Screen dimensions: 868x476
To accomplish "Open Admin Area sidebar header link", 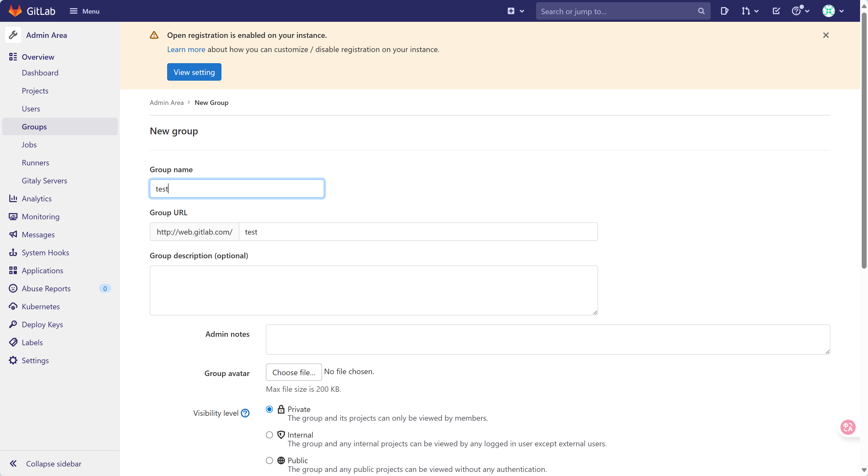I will tap(47, 35).
